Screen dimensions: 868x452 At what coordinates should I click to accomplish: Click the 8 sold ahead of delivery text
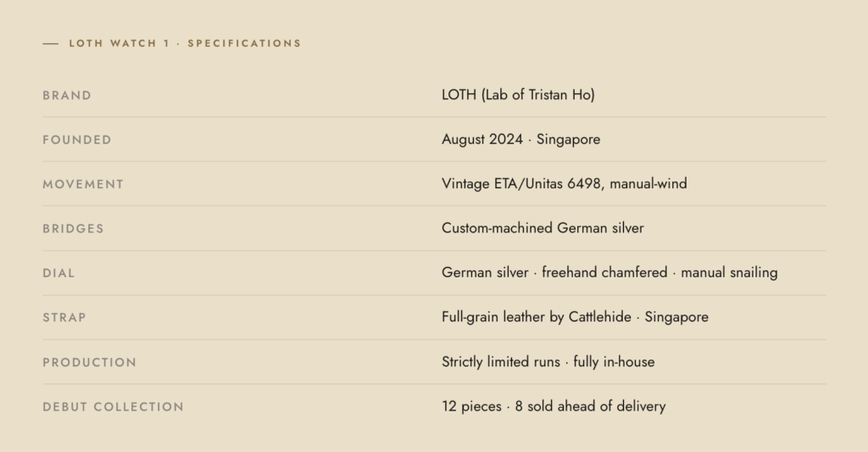coord(590,406)
